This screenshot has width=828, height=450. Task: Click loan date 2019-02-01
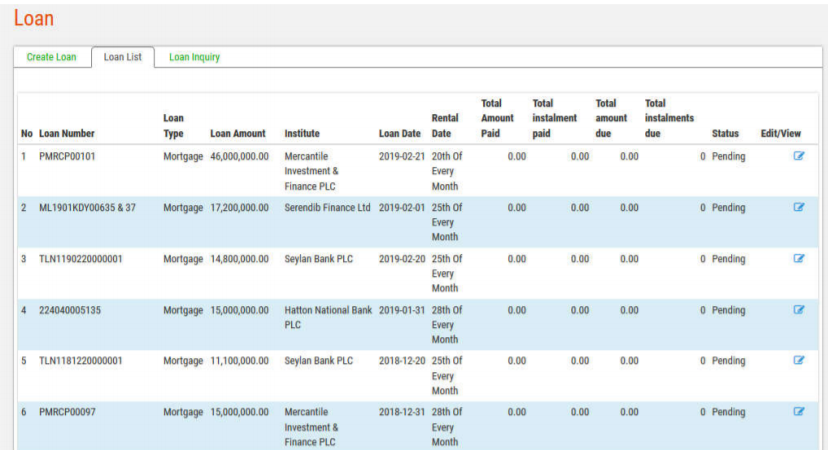401,208
